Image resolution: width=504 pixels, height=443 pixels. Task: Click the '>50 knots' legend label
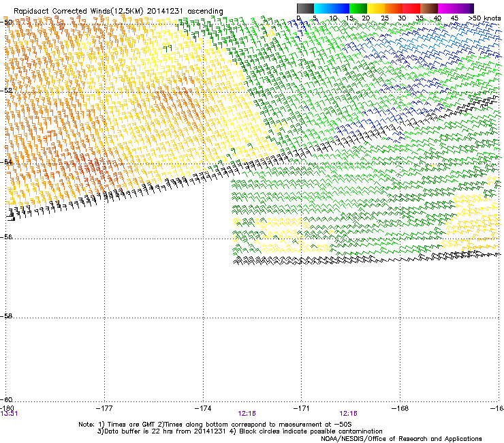[484, 18]
